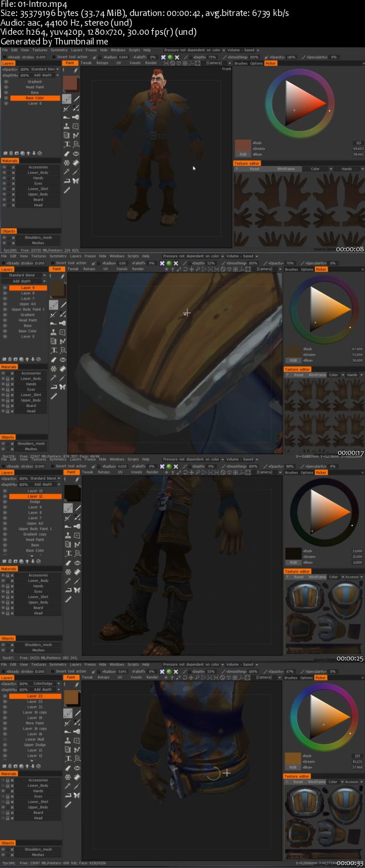Open Standard blend dropdown in 00:00:17 frame
Image resolution: width=365 pixels, height=868 pixels.
23,275
